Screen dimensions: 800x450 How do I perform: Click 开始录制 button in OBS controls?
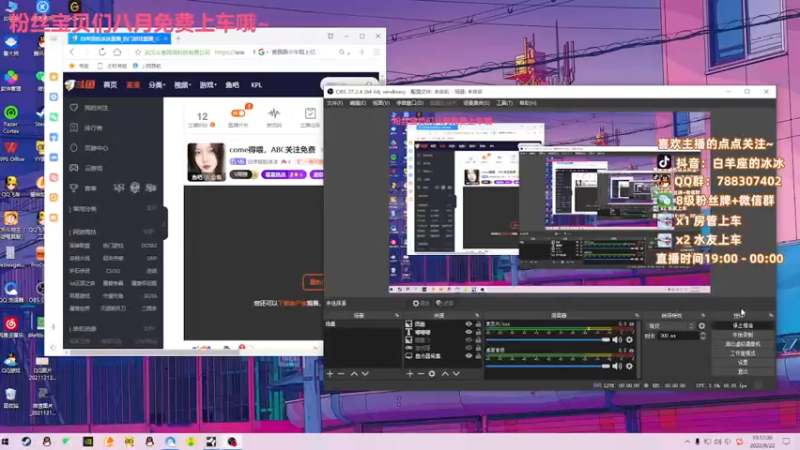pos(742,335)
